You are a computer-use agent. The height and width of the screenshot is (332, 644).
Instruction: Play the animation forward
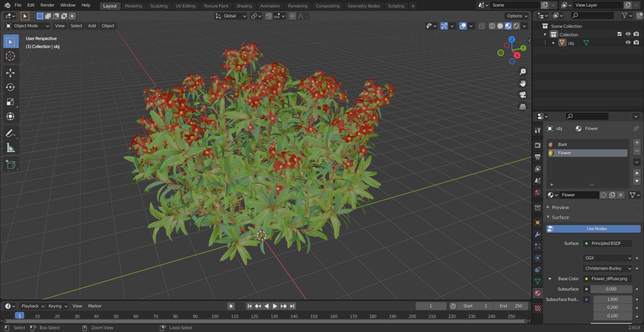[275, 306]
